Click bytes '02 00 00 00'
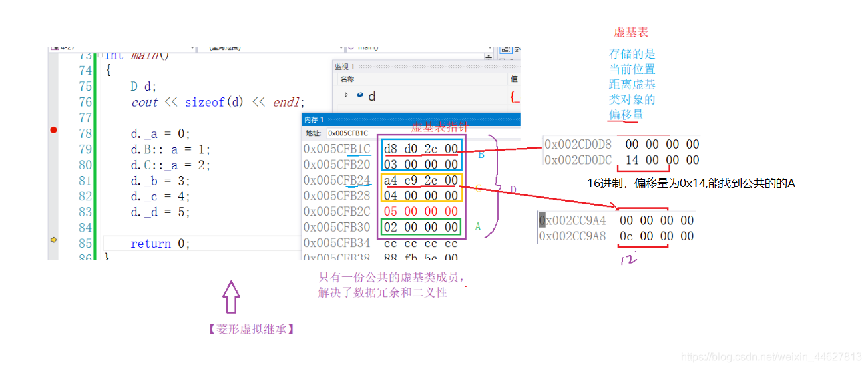 421,228
